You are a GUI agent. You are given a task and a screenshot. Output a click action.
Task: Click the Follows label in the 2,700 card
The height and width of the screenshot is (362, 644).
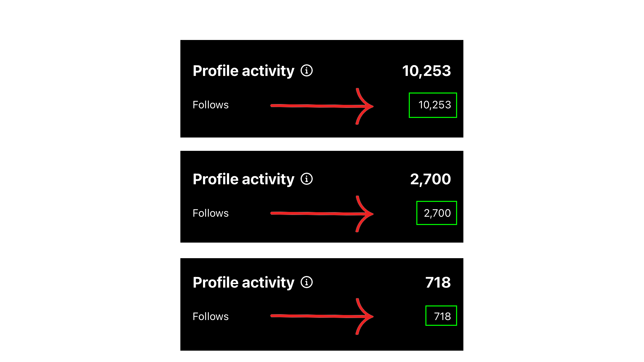click(211, 213)
